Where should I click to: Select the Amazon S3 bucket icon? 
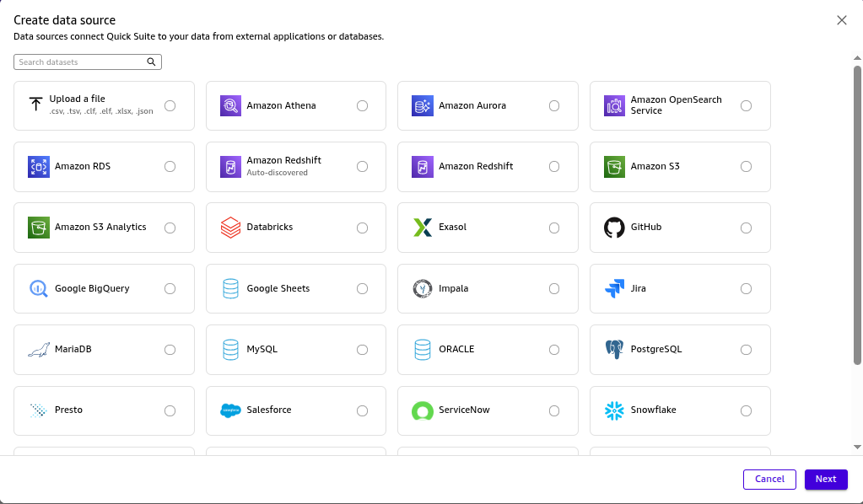click(x=614, y=167)
